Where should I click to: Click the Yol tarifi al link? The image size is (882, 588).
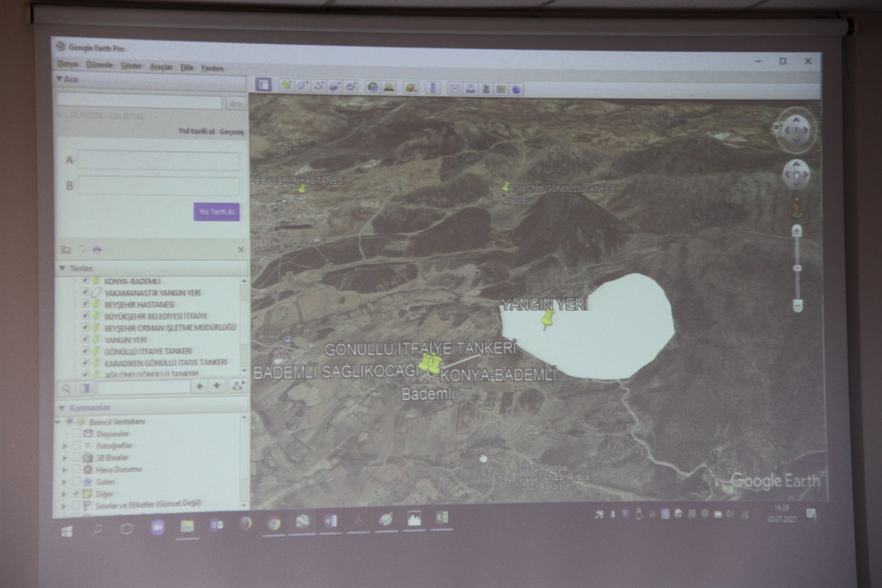tap(197, 132)
